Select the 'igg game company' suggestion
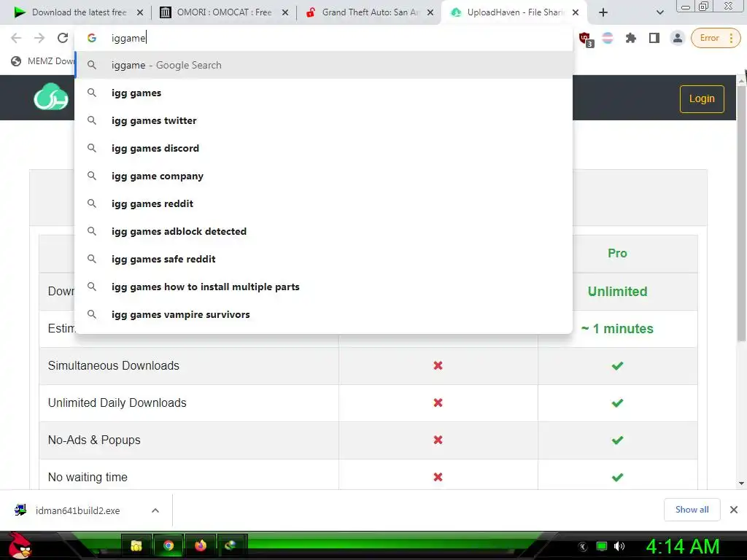747x560 pixels. tap(324, 176)
